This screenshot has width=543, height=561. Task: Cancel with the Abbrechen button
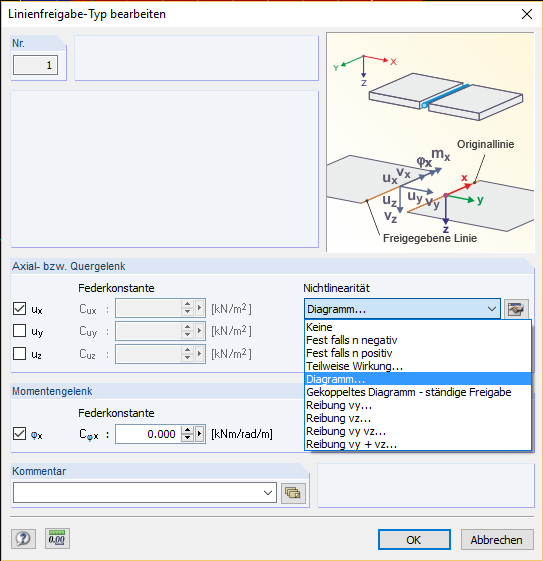click(x=497, y=540)
